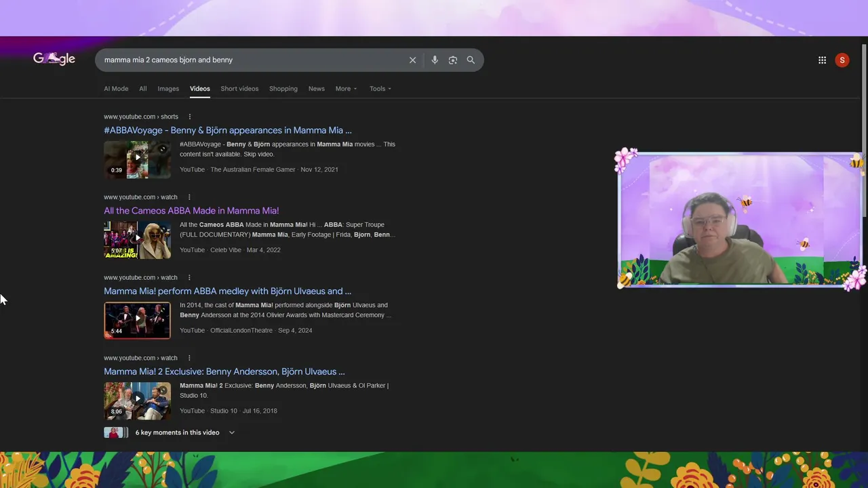Click 'Studio 10' channel text

(x=224, y=411)
